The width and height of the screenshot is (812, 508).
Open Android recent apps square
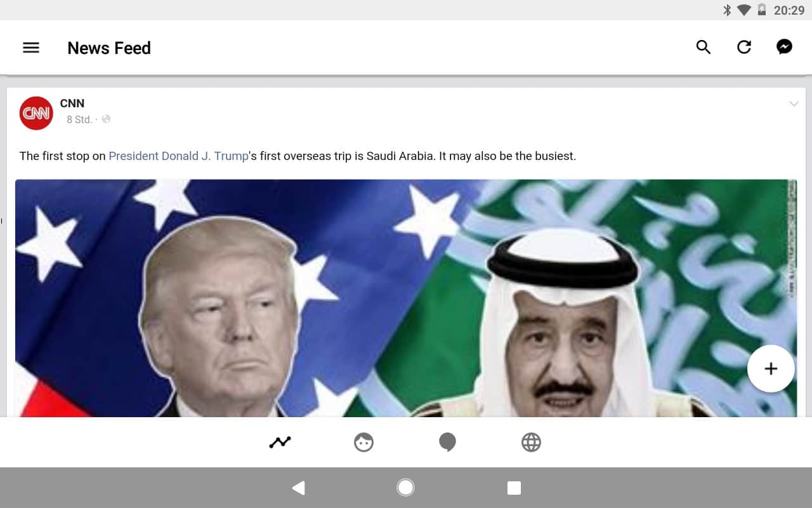pos(514,488)
